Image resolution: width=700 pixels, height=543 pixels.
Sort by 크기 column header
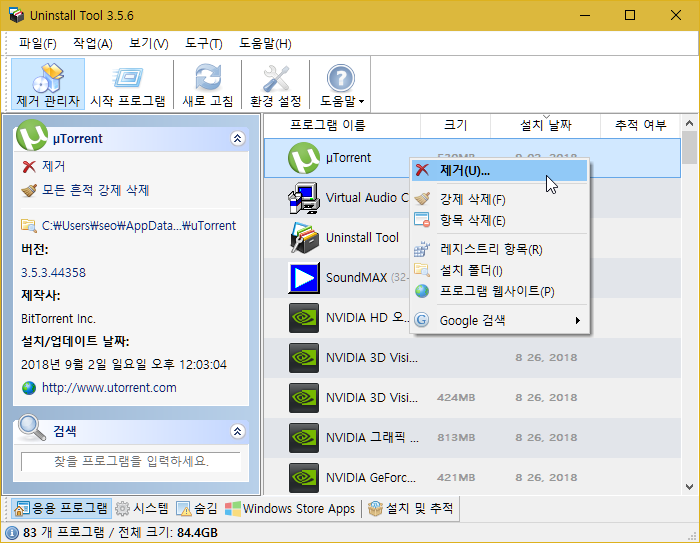455,125
